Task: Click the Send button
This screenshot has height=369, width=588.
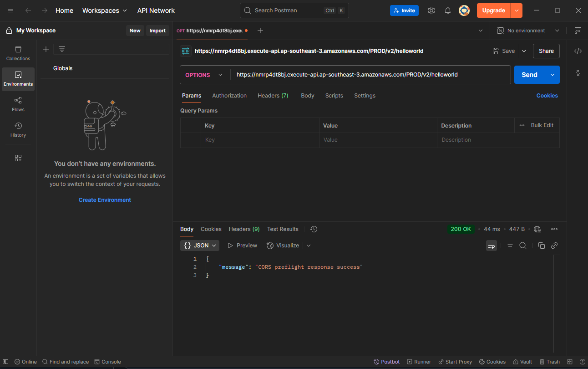Action: click(x=529, y=75)
